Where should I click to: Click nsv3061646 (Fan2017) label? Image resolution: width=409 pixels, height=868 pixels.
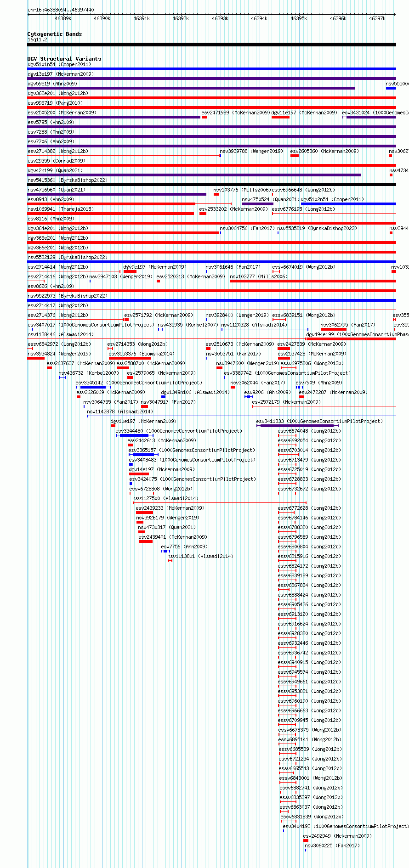coord(233,267)
